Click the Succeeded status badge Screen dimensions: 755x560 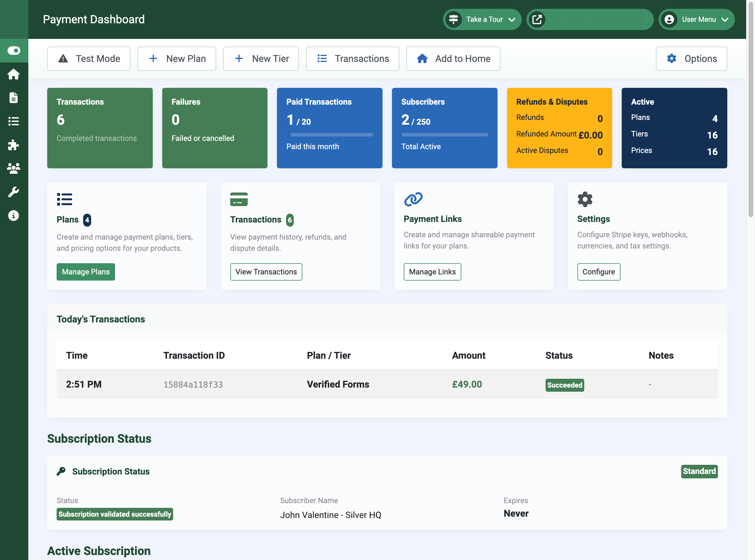click(564, 385)
